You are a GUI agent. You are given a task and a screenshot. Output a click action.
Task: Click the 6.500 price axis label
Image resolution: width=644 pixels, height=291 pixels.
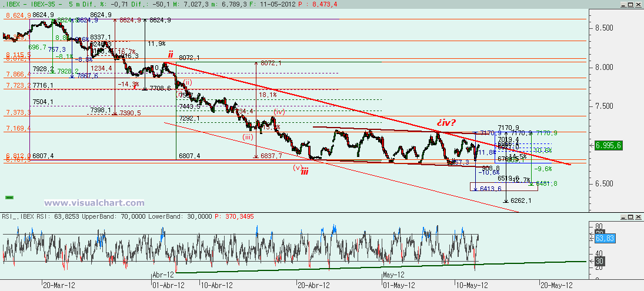(605, 183)
